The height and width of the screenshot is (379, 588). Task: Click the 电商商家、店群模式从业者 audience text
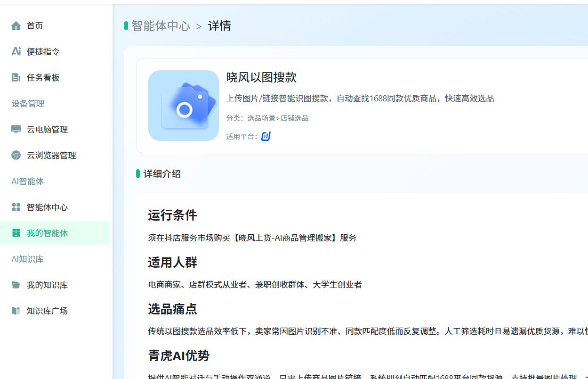[255, 285]
